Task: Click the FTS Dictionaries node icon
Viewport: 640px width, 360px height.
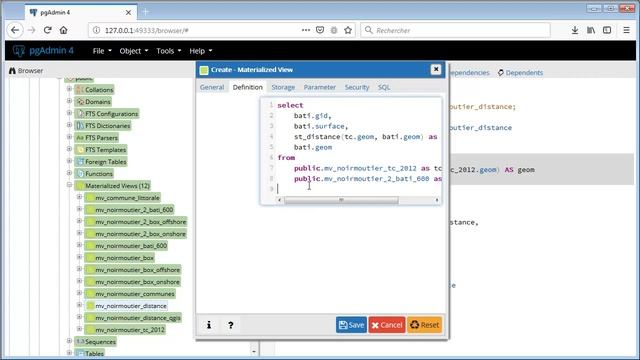Action: coord(80,126)
